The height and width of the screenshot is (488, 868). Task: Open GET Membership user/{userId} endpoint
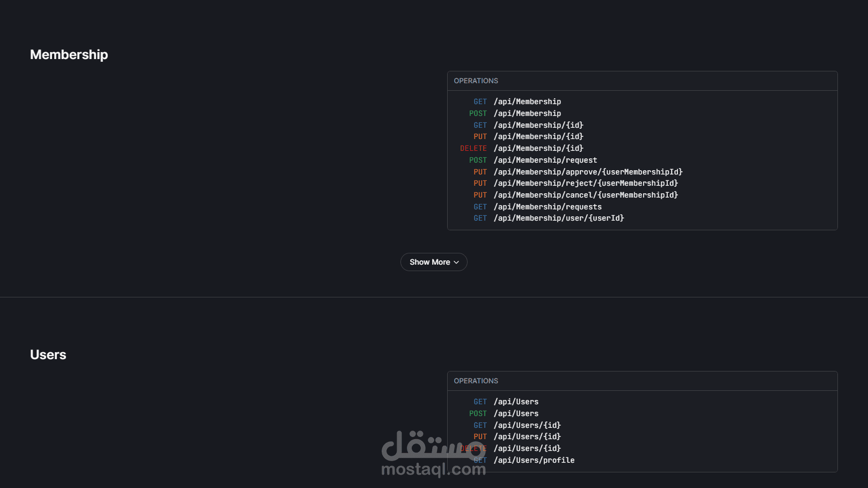point(549,218)
